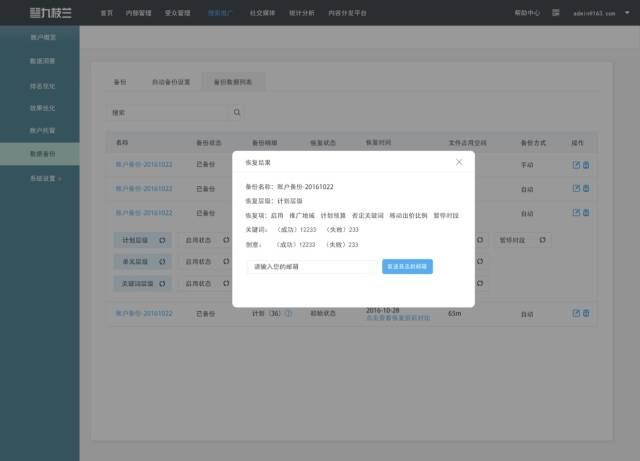Image resolution: width=640 pixels, height=461 pixels.
Task: Open 帮助中心 in the top bar
Action: point(527,13)
